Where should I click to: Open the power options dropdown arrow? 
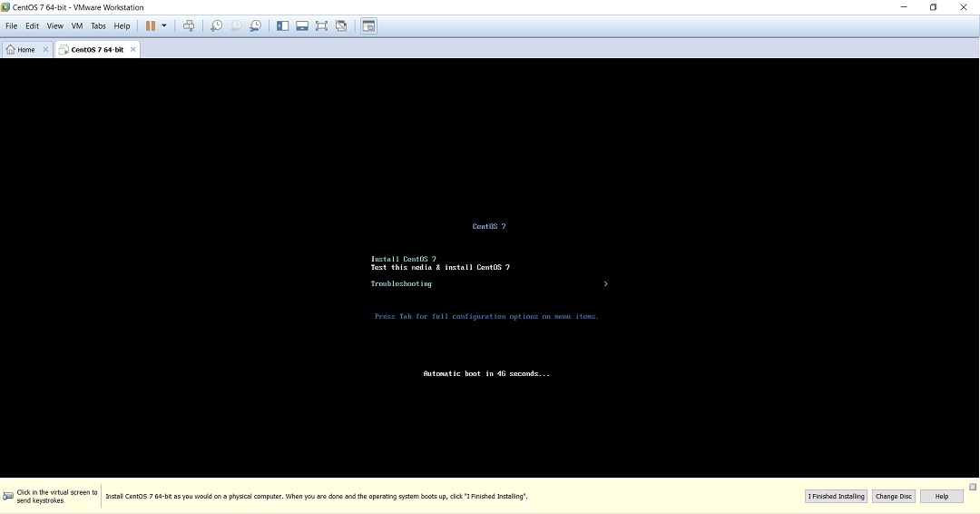point(164,25)
